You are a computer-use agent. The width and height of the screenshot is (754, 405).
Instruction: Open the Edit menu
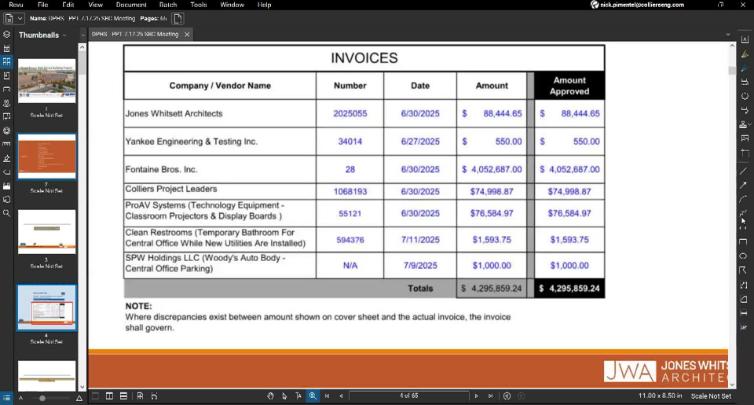[x=68, y=5]
